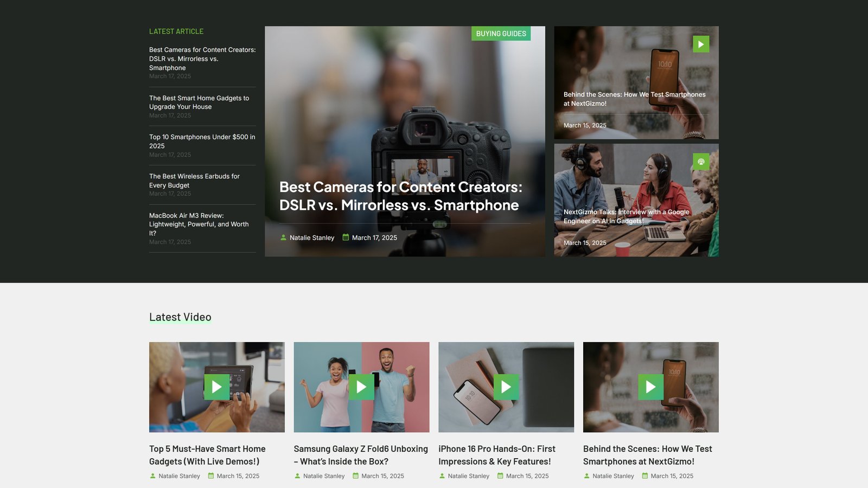Image resolution: width=868 pixels, height=488 pixels.
Task: Click calendar icon next to March 17, 2025 on featured article
Action: (x=346, y=237)
